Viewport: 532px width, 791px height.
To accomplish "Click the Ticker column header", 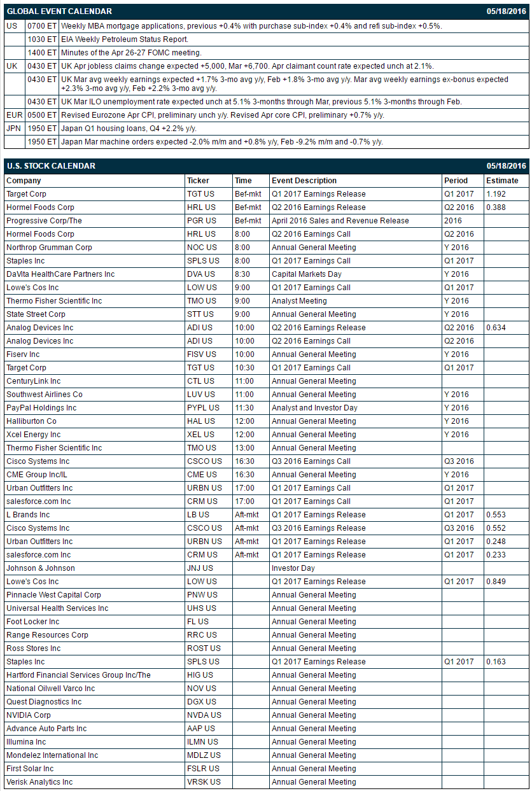I will pos(198,181).
